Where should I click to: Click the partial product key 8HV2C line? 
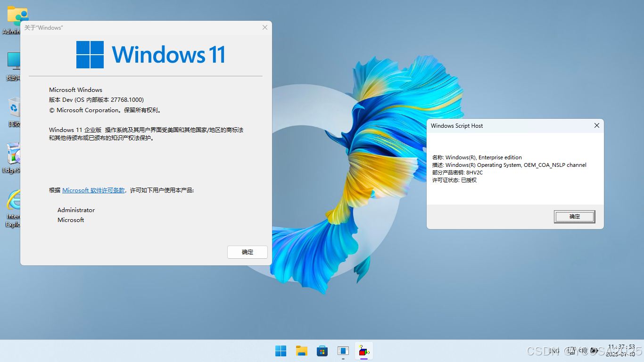click(x=457, y=173)
